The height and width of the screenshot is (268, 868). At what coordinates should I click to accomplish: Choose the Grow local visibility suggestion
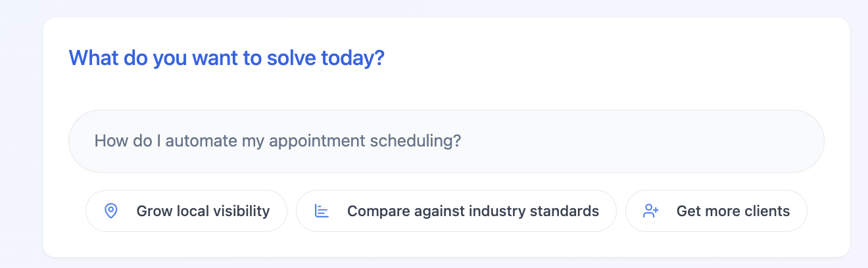tap(186, 211)
